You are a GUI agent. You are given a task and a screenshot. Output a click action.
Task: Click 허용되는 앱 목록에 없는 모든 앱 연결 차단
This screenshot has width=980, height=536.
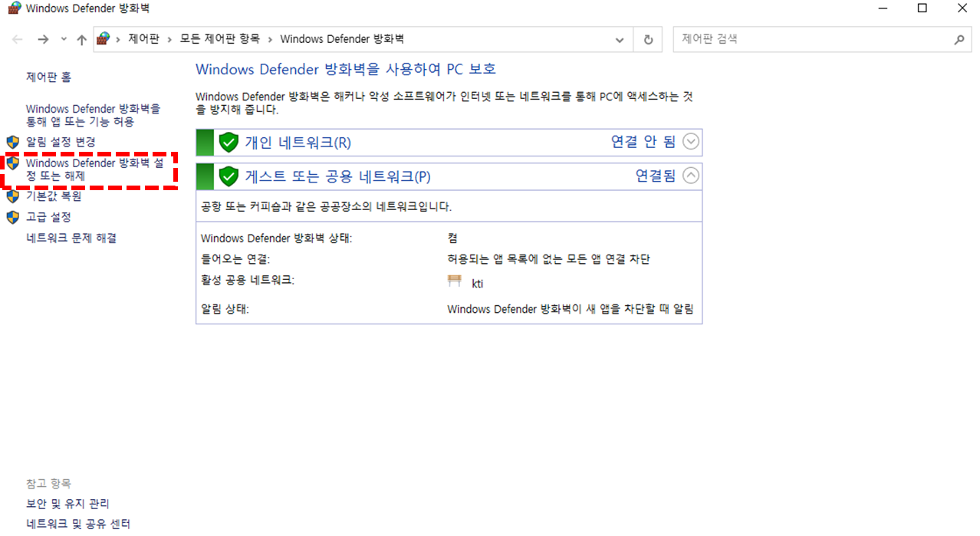548,259
